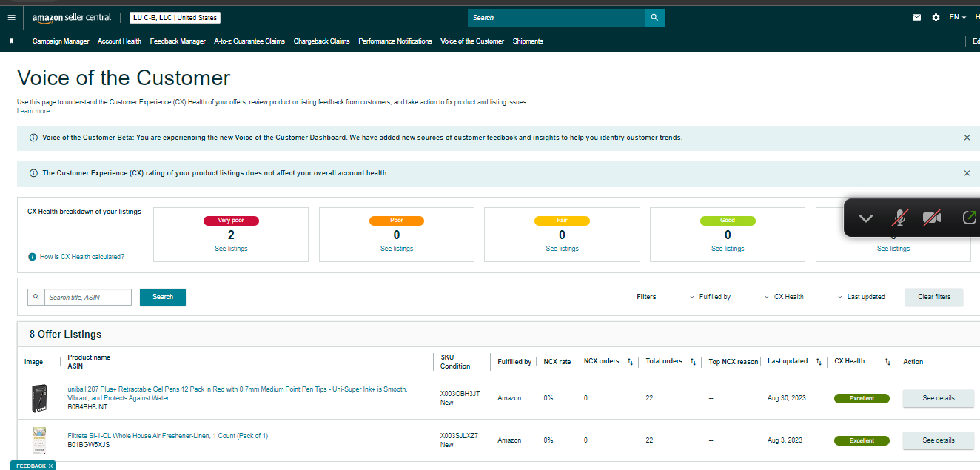This screenshot has height=470, width=980.
Task: Dismiss the Voice of the Customer Beta banner
Action: (x=967, y=138)
